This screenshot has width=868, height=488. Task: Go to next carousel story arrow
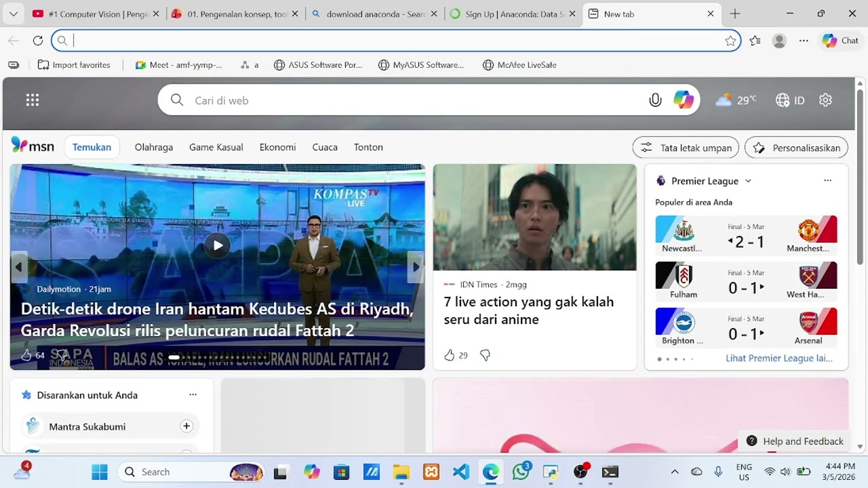coord(416,267)
